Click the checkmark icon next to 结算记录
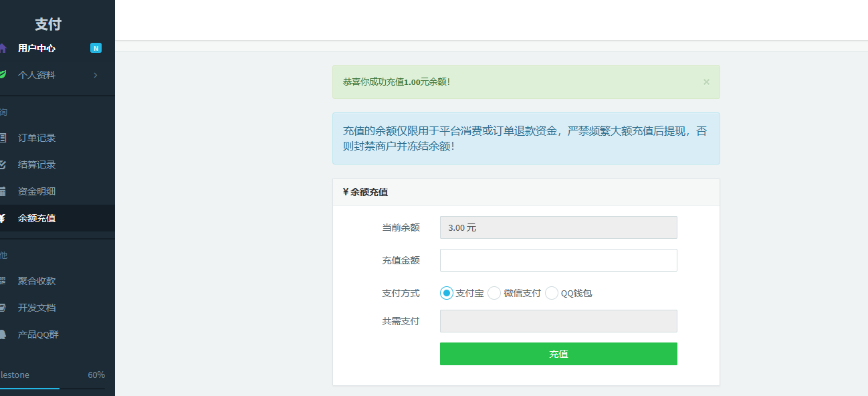 (x=3, y=165)
